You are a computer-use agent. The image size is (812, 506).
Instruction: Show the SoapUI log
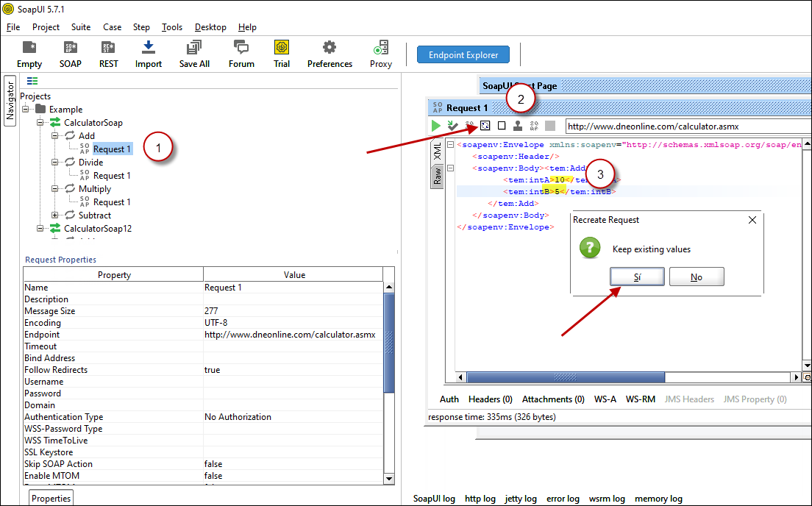point(434,498)
